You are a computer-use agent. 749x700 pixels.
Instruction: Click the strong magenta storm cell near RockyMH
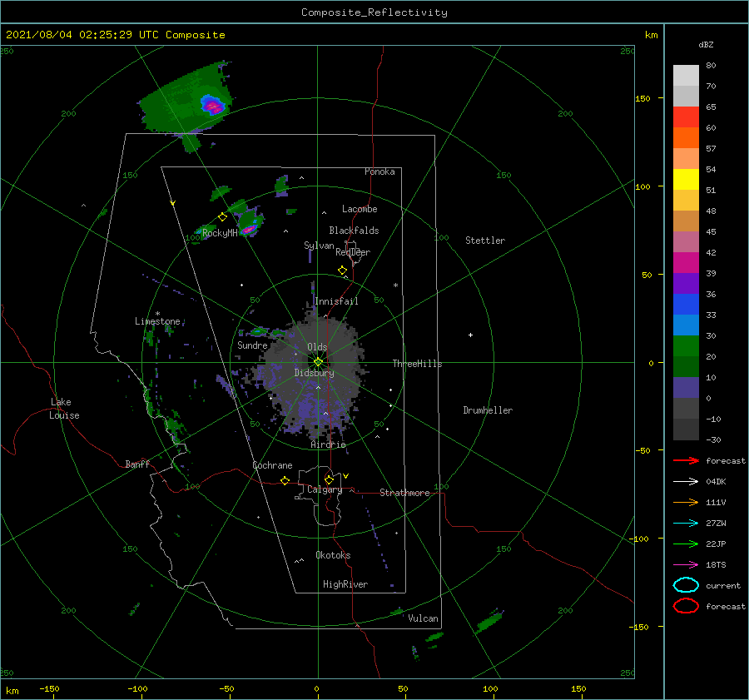point(248,231)
